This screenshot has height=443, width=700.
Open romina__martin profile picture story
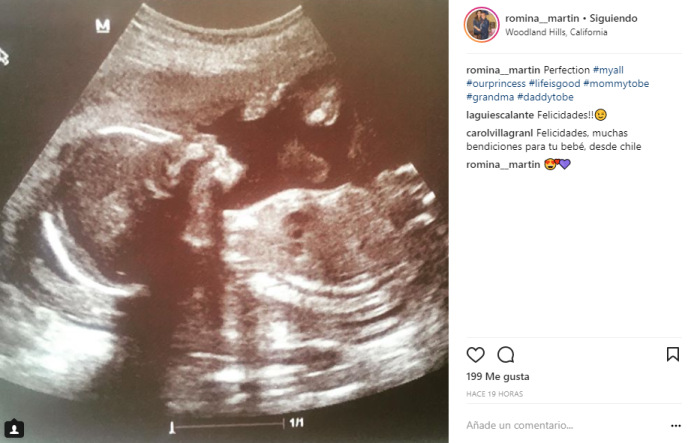coord(481,25)
